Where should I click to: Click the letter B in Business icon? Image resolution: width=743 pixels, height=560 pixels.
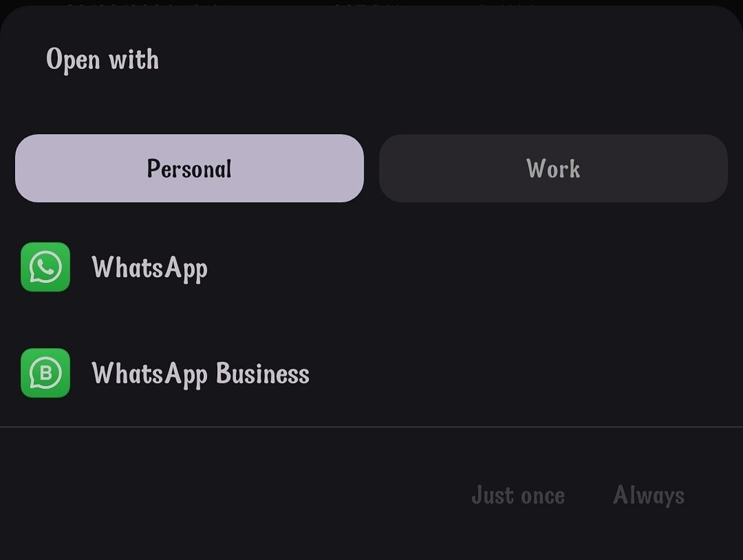(x=46, y=374)
